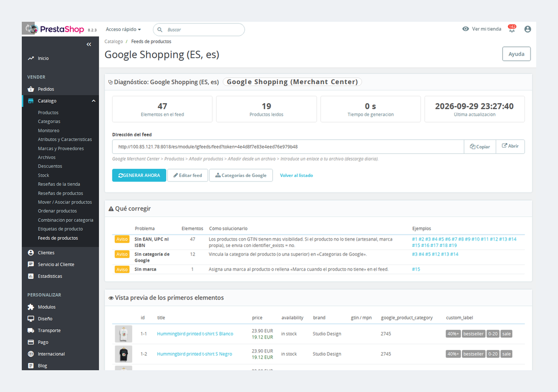Click the Ayuda button
This screenshot has height=392, width=558.
click(x=516, y=54)
